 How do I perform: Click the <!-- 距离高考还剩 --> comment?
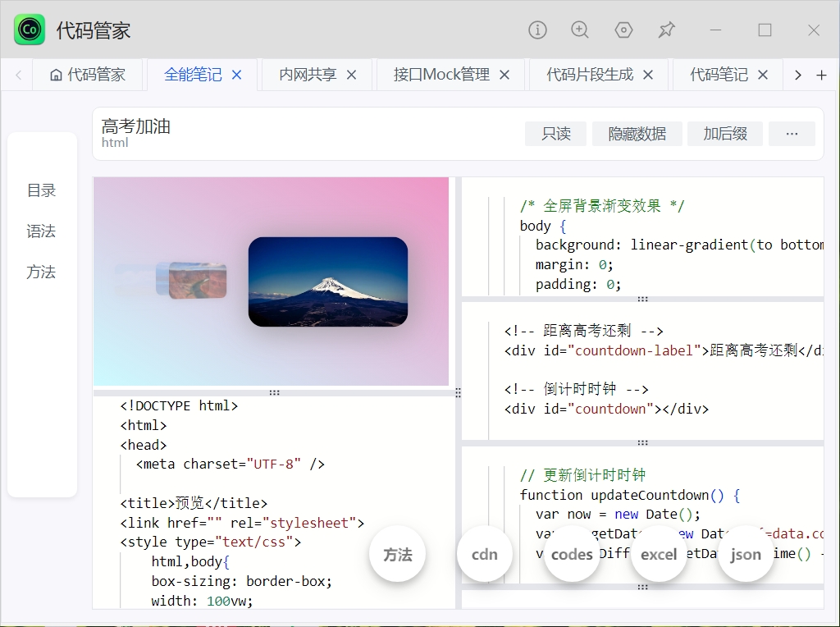[x=584, y=331]
